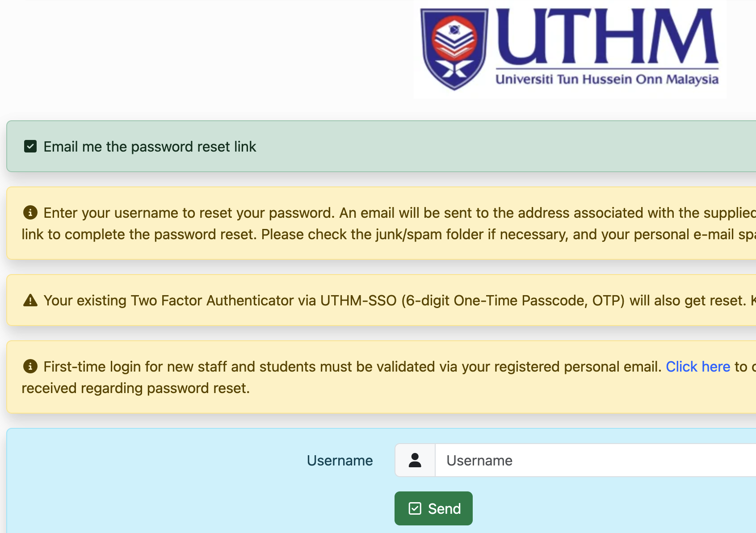The height and width of the screenshot is (533, 756).
Task: Click the received regarding password reset text
Action: (x=135, y=388)
